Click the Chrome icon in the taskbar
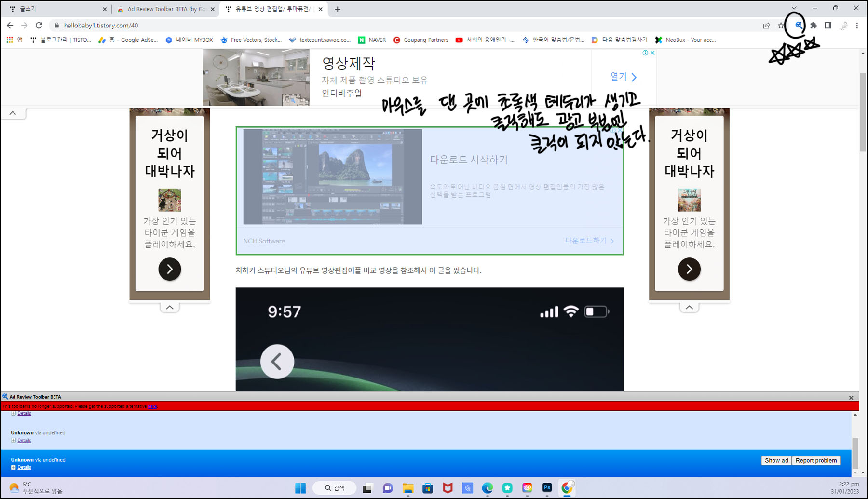This screenshot has height=499, width=868. coord(567,488)
